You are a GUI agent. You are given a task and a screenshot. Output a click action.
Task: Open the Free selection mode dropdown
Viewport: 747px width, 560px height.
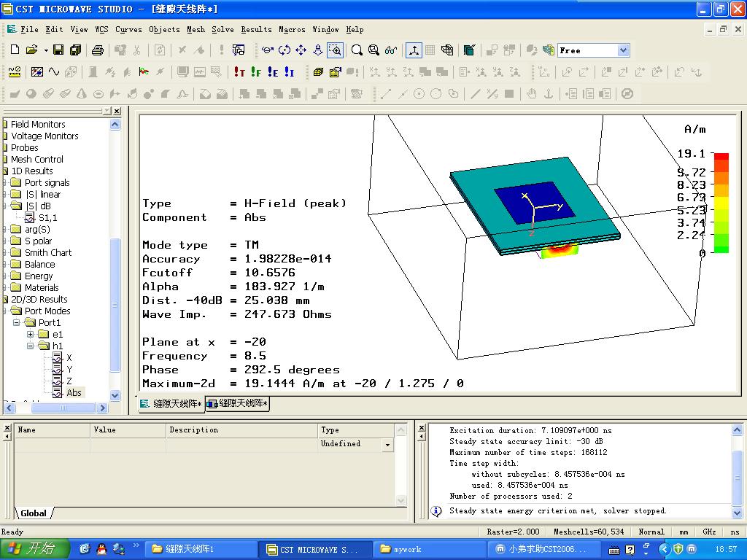click(623, 50)
